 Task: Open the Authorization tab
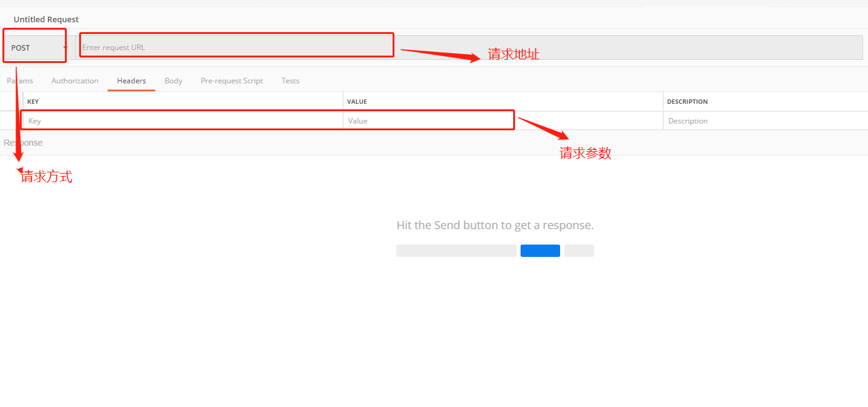(x=75, y=81)
